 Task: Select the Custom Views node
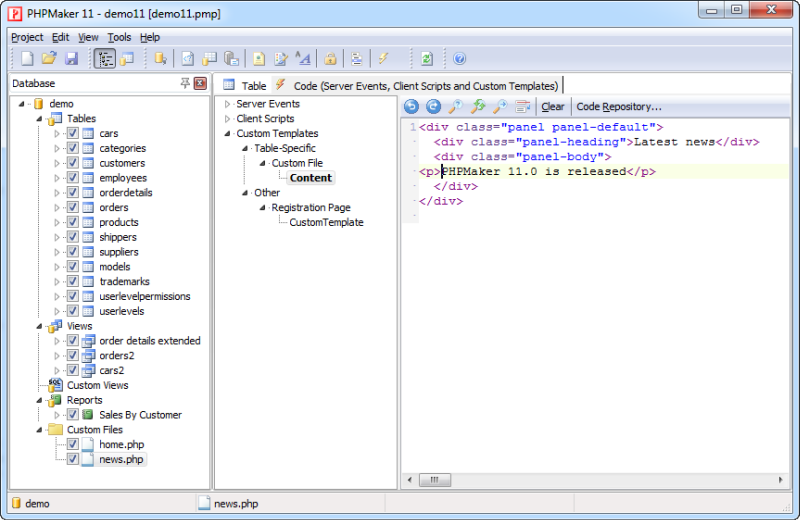click(x=97, y=385)
